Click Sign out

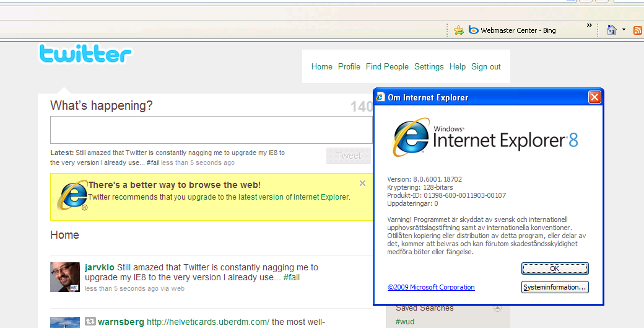[x=486, y=66]
